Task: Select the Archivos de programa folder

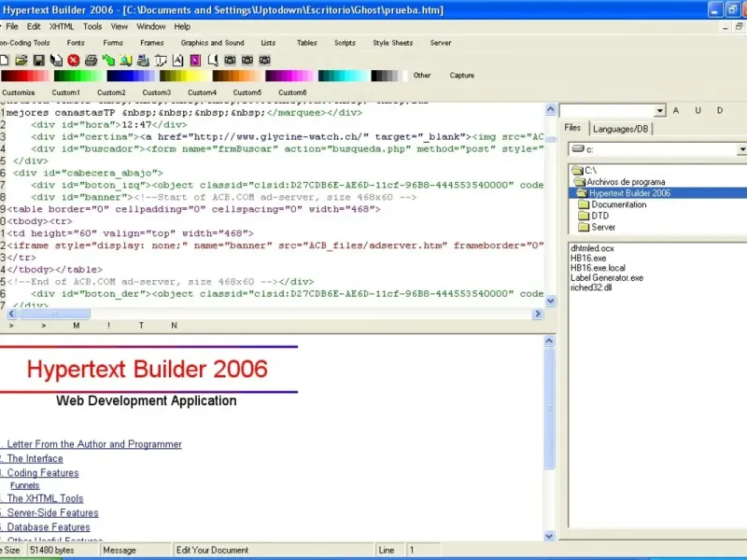Action: click(626, 182)
